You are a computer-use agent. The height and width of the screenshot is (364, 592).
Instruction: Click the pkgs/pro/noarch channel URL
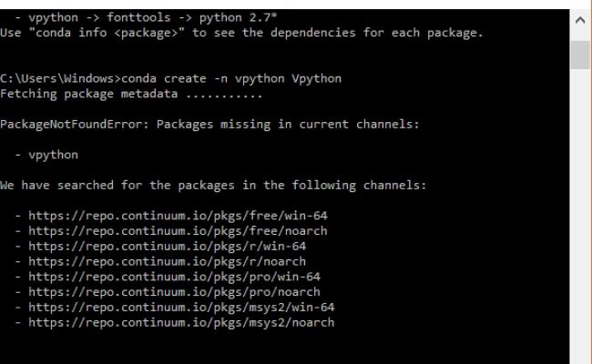point(175,292)
